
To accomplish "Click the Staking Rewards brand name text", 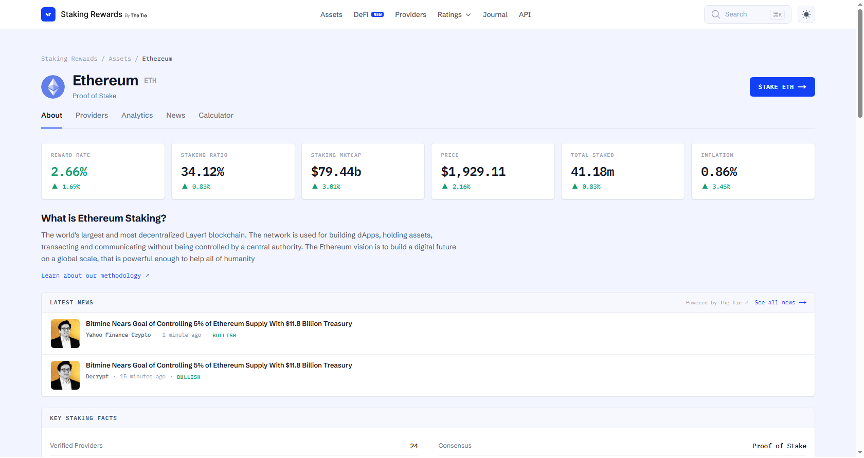I will [91, 14].
